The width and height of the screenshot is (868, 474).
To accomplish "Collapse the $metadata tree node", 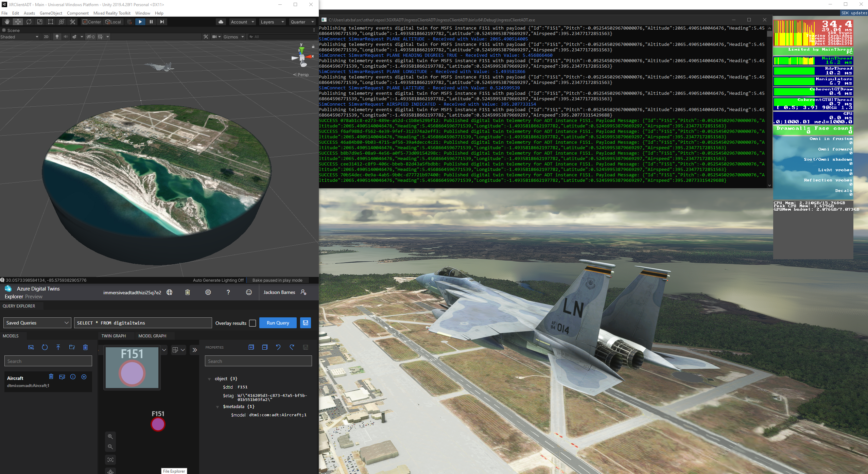I will [x=218, y=407].
